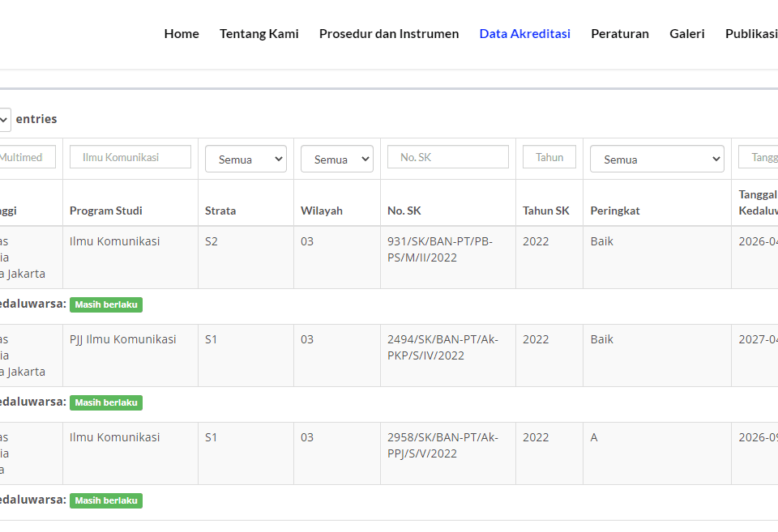Select the Data Akreditasi menu item

coord(524,33)
